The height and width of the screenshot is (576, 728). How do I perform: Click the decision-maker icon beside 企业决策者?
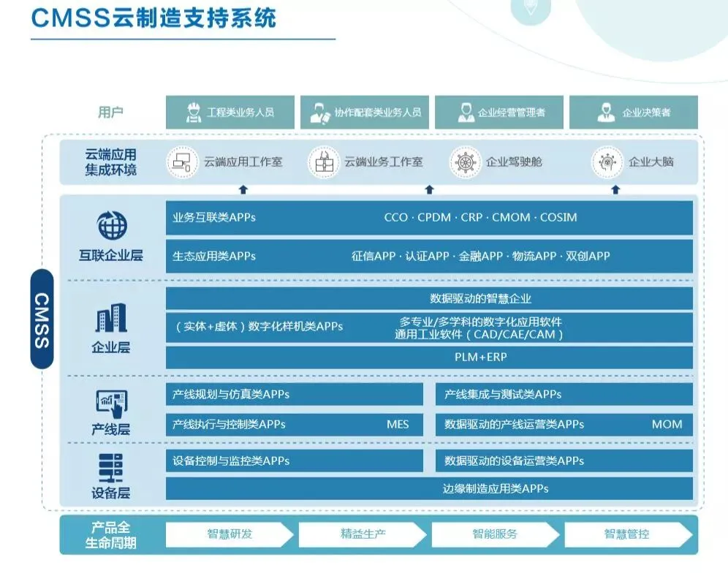coord(605,113)
